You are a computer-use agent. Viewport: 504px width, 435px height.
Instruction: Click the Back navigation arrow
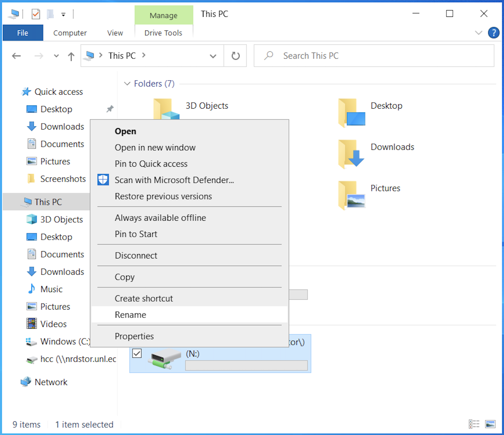click(16, 56)
